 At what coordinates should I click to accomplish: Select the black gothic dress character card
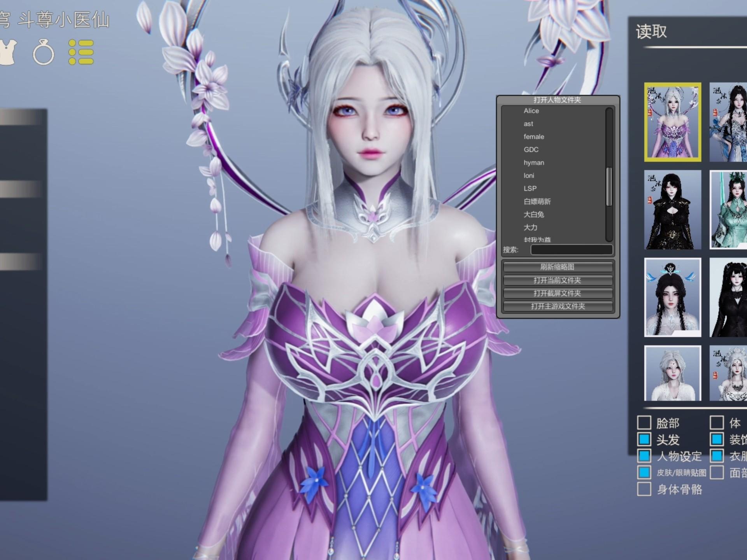coord(672,210)
